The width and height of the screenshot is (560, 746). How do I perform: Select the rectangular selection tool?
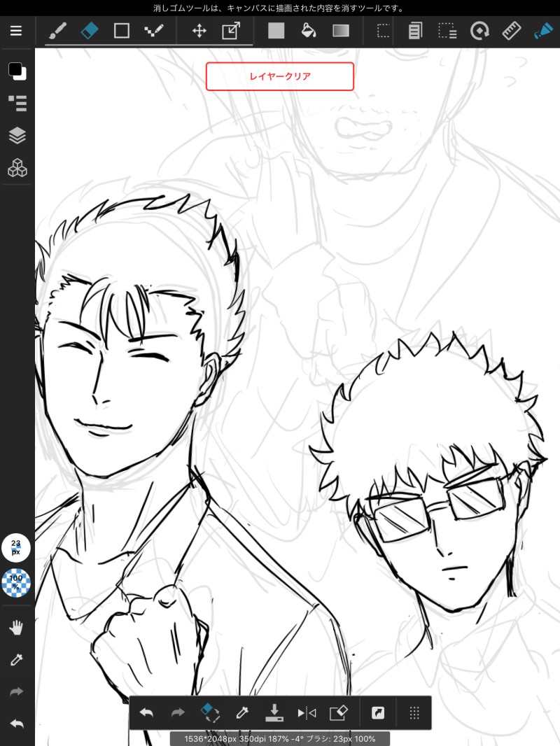(383, 31)
